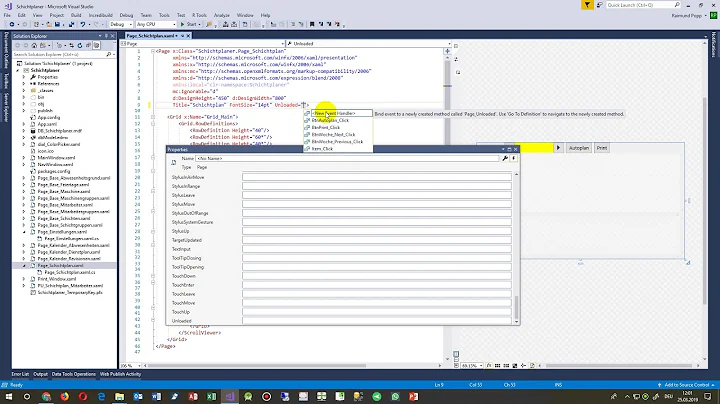Click the bookmark icon in toolbar

(x=312, y=24)
